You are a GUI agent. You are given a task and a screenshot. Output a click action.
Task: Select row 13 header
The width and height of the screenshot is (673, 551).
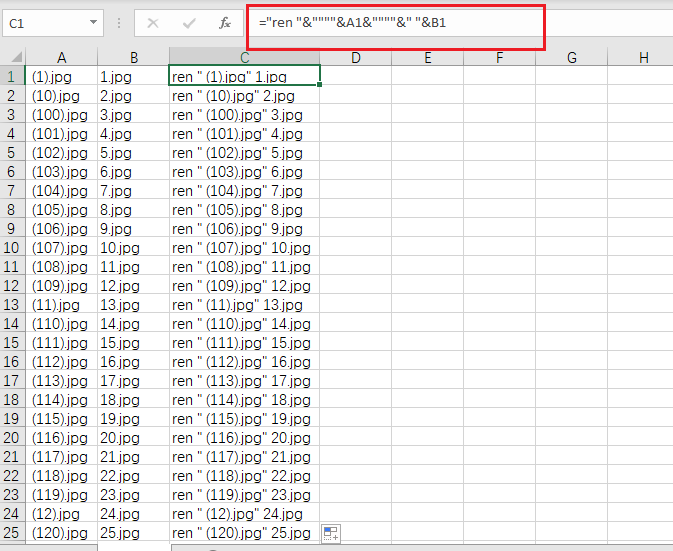coord(13,304)
